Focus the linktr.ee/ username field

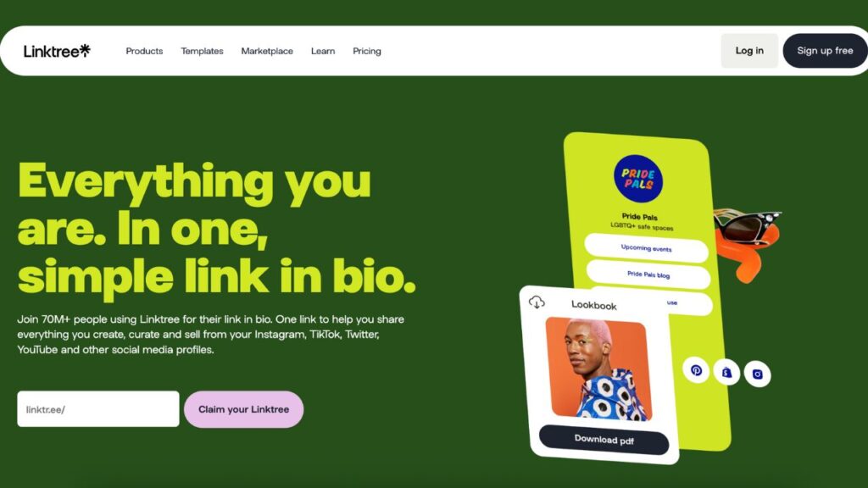98,409
